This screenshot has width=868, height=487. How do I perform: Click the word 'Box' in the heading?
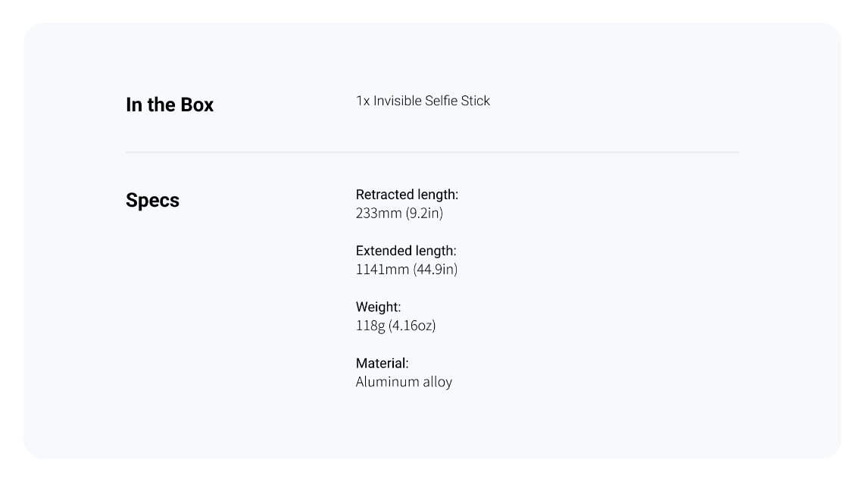[196, 105]
